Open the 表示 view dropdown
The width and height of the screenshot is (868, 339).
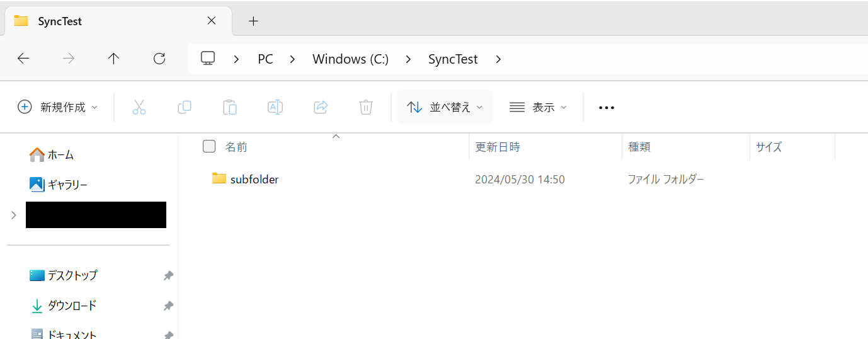tap(538, 107)
